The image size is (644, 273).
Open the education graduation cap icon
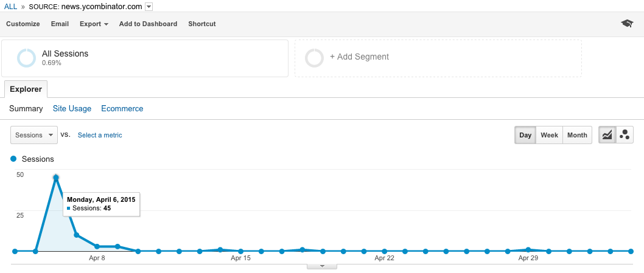pyautogui.click(x=627, y=24)
